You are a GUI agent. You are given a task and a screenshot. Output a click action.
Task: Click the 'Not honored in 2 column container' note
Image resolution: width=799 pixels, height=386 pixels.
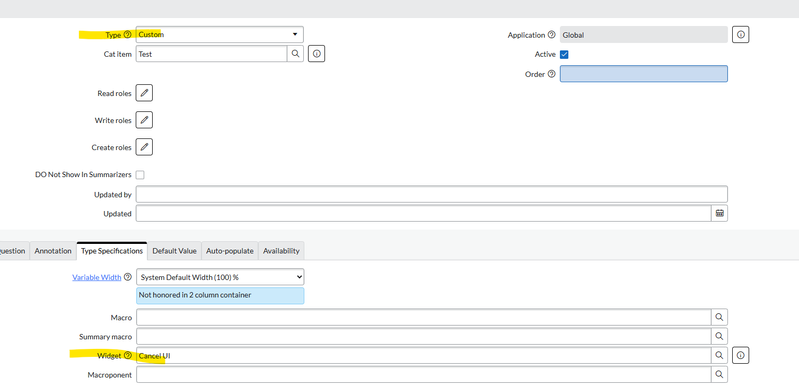[220, 295]
